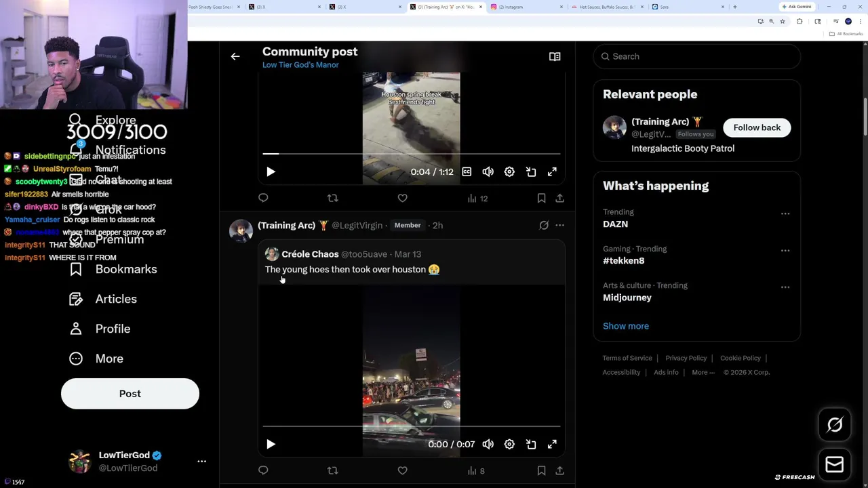Open settings gear on the first video

(x=509, y=172)
